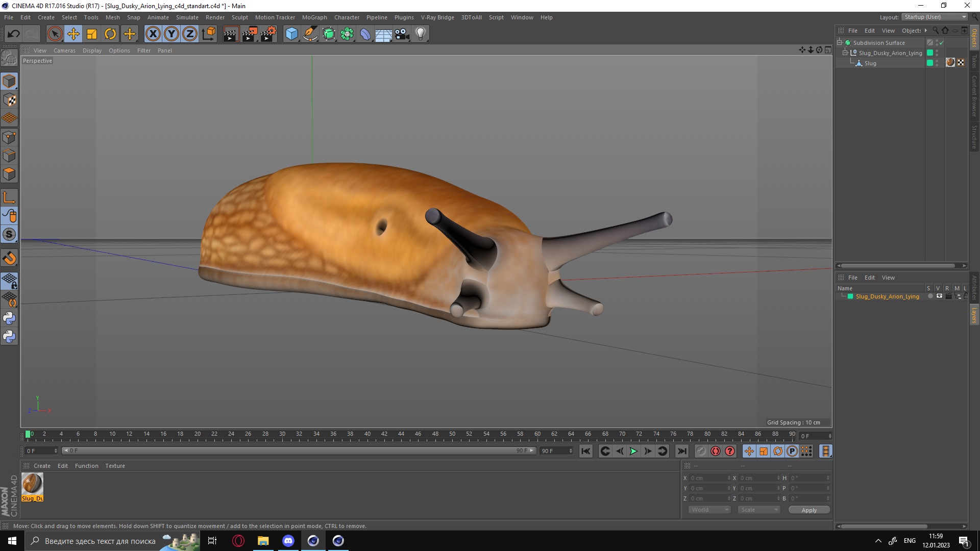The width and height of the screenshot is (980, 551).
Task: Toggle Subdivision Surface enable checkmark
Action: coord(942,43)
